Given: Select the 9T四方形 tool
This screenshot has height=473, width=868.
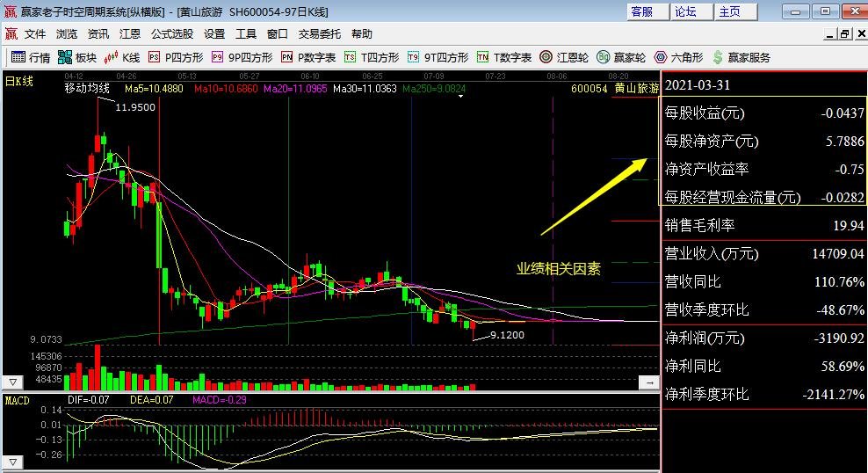Looking at the screenshot, I should (438, 57).
